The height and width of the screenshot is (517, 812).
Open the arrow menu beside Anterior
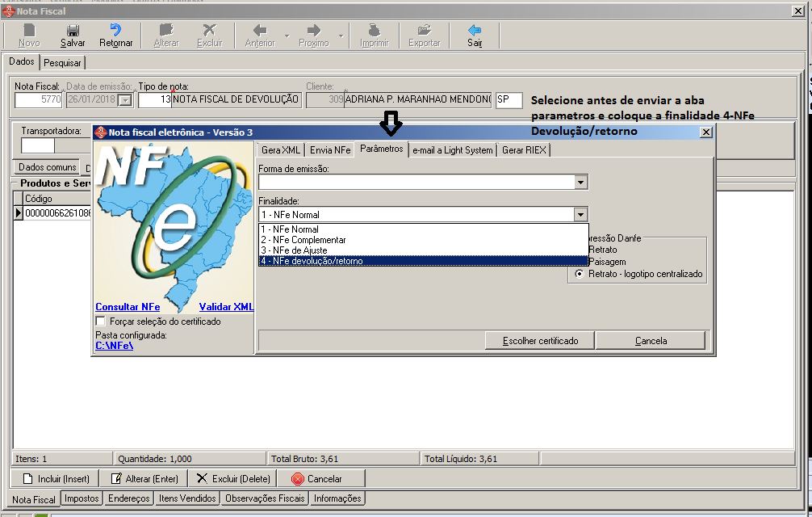(287, 36)
